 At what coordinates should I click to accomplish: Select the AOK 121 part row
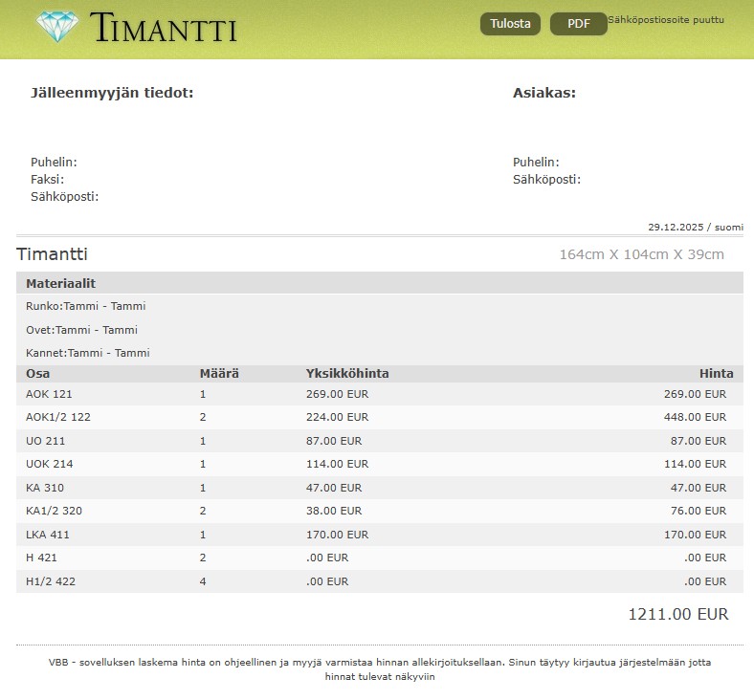point(379,394)
